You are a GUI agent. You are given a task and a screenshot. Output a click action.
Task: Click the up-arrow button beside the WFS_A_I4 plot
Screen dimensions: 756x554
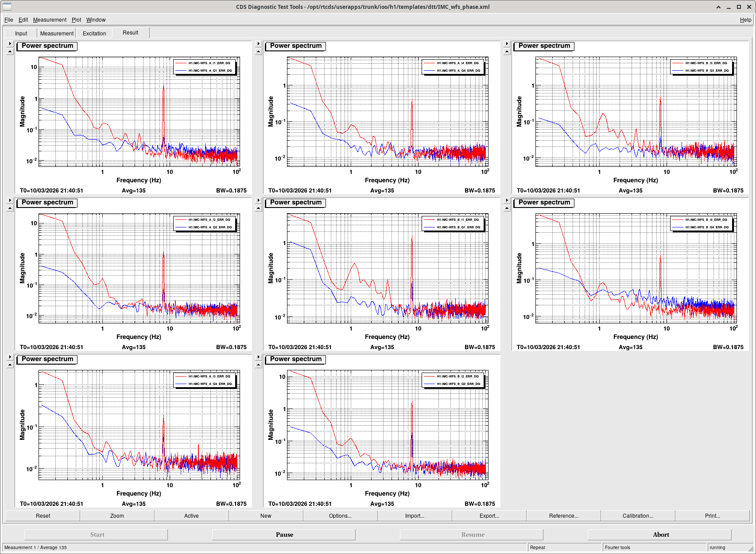pyautogui.click(x=259, y=52)
